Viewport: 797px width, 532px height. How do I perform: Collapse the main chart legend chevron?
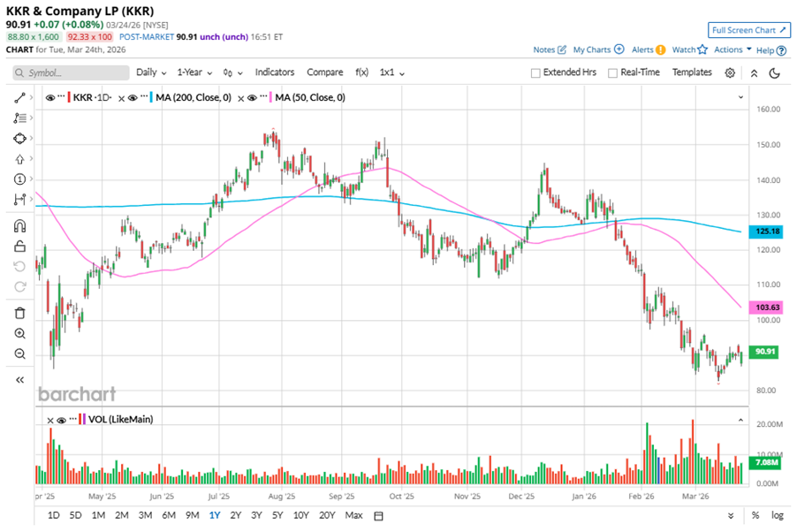click(740, 97)
